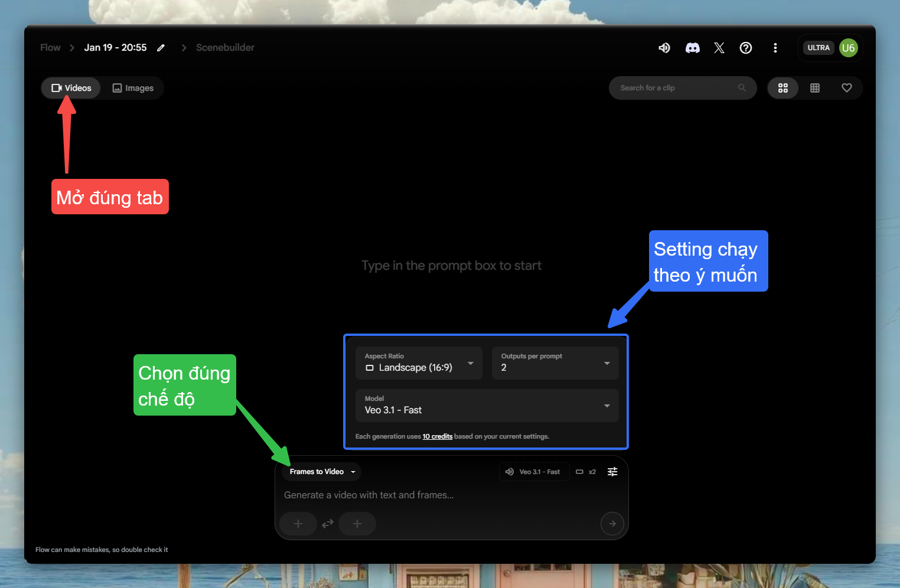
Task: Switch to the Videos tab
Action: coord(71,88)
